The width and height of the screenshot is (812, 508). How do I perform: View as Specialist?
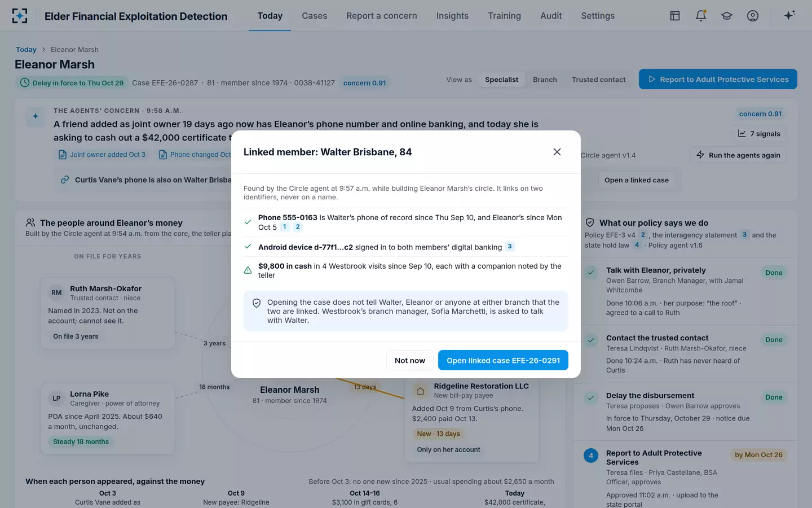501,80
